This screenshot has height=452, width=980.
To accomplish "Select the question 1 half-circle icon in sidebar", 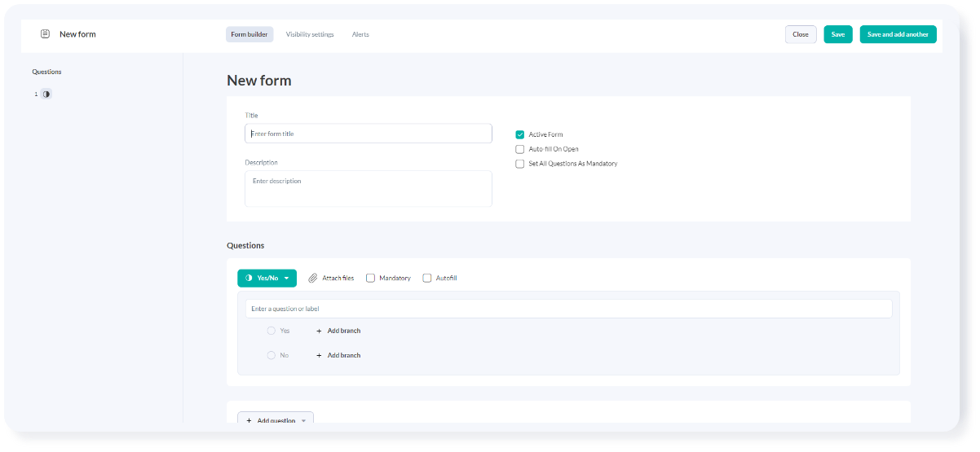I will pyautogui.click(x=46, y=94).
